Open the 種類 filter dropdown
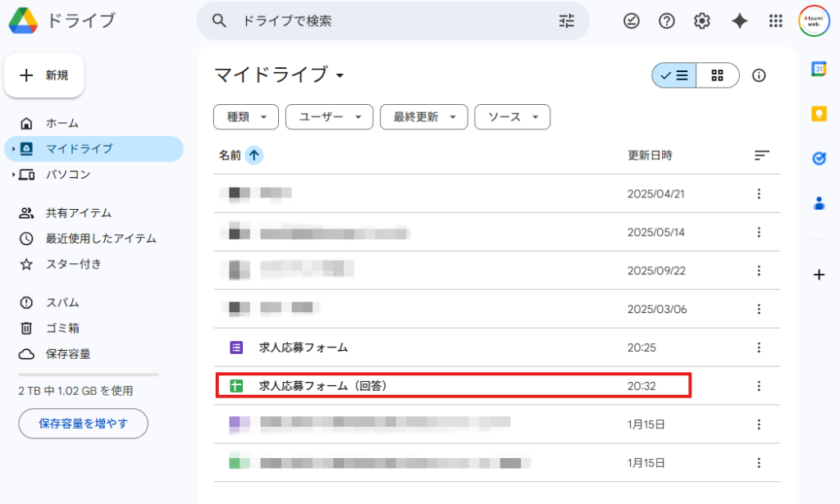The width and height of the screenshot is (840, 504). click(x=245, y=116)
